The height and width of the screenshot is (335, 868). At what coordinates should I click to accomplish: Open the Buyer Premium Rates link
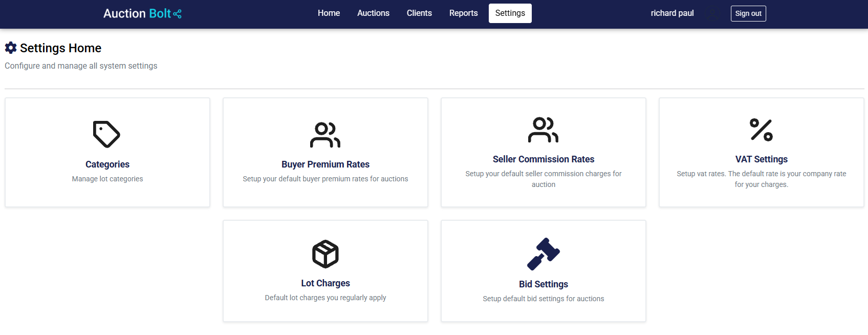[325, 164]
